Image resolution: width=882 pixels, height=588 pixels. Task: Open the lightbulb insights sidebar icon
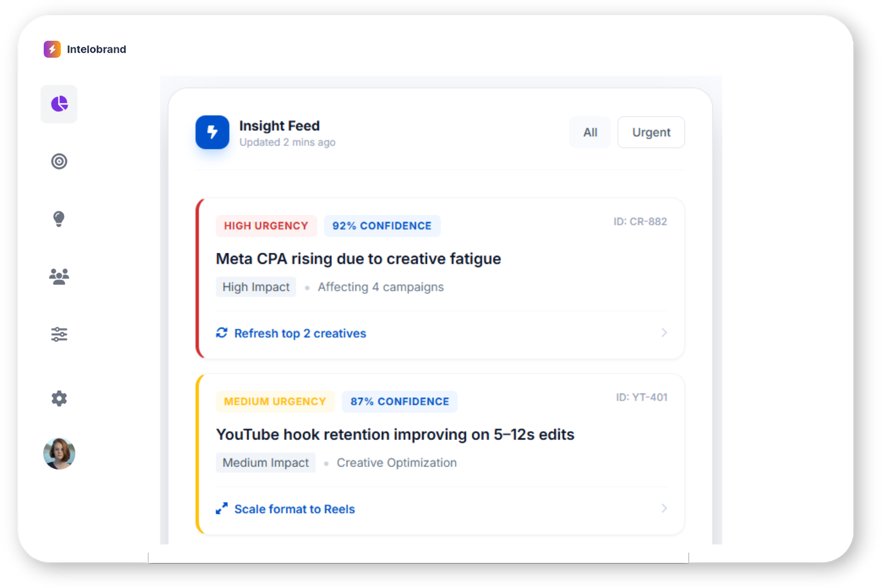coord(59,219)
